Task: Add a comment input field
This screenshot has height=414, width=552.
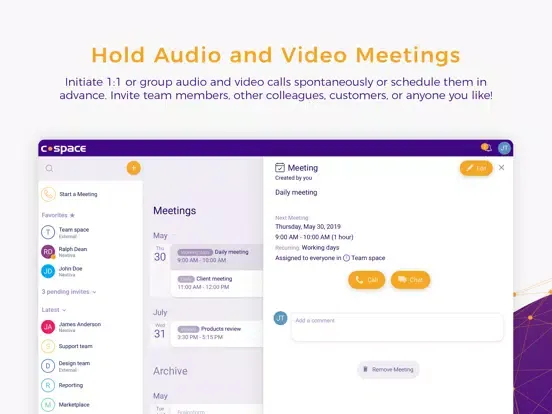Action: (x=397, y=327)
